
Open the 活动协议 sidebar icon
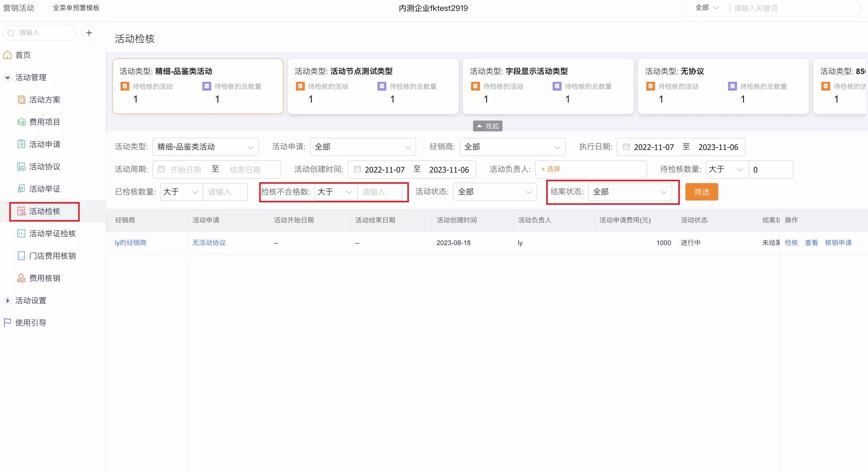pyautogui.click(x=21, y=166)
